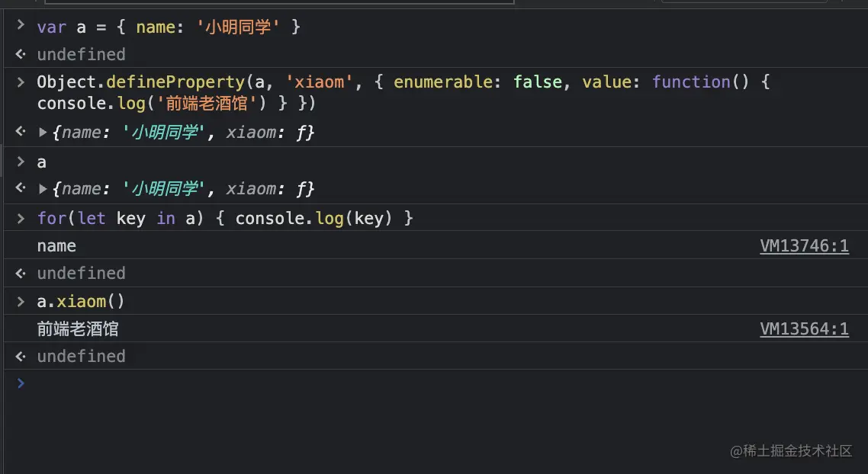Click return arrow beside first undefined
This screenshot has width=868, height=474.
21,54
